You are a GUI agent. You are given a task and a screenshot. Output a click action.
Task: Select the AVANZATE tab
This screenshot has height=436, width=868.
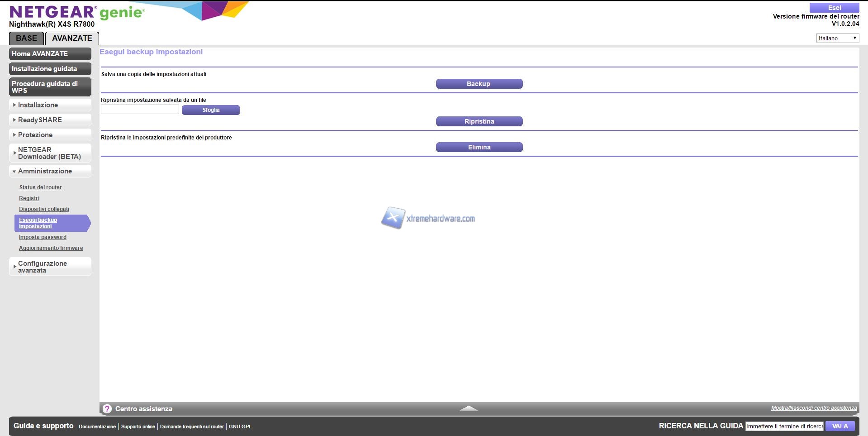click(x=72, y=38)
